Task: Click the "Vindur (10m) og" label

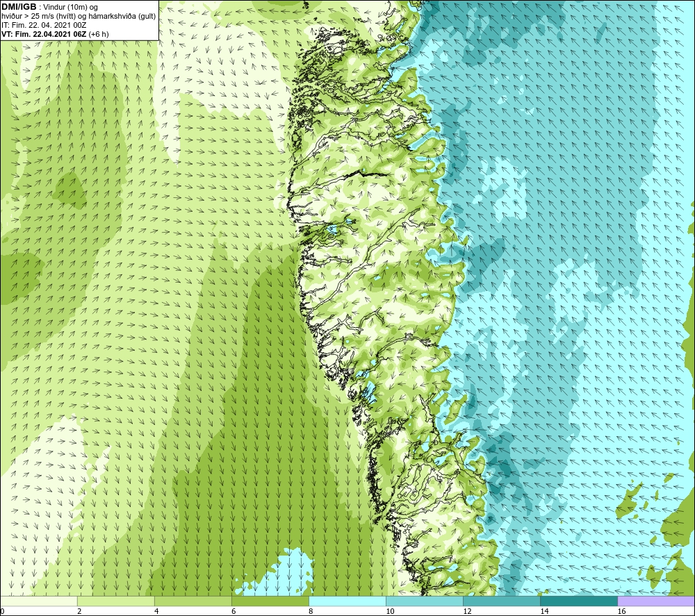Action: pyautogui.click(x=70, y=8)
